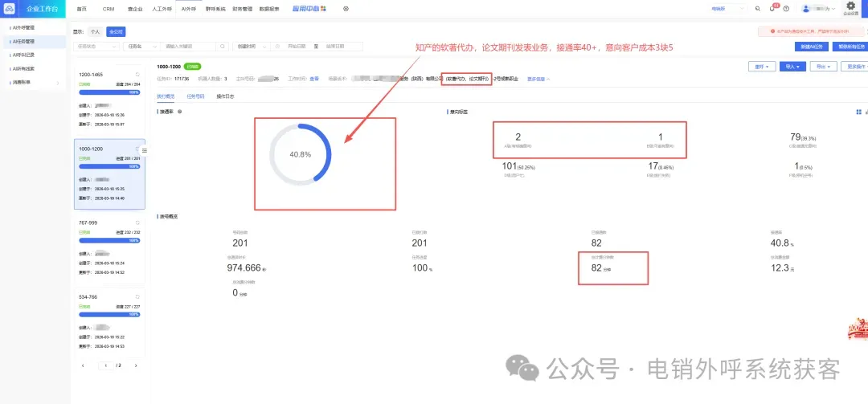
Task: Click the 40.8% 接通率 ring chart
Action: 300,154
